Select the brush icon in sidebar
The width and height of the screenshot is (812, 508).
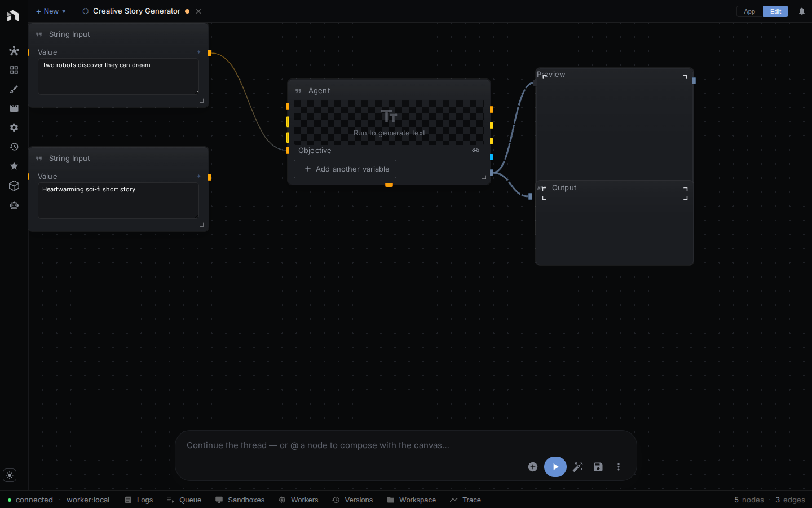[14, 89]
